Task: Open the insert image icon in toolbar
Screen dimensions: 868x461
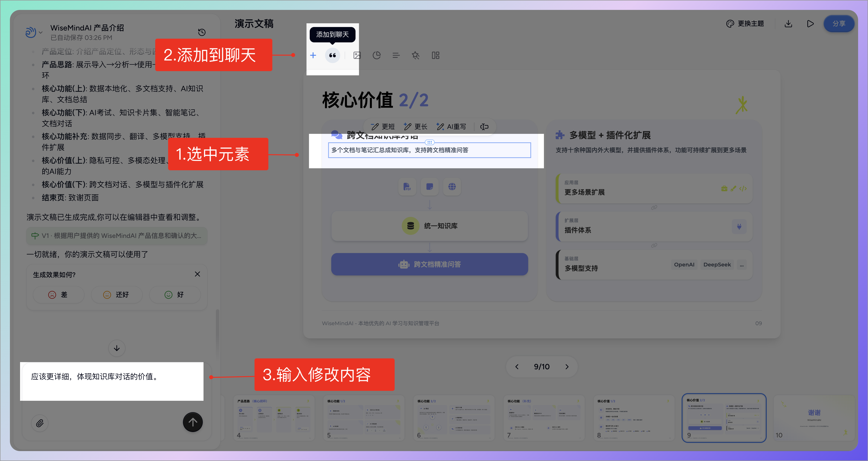Action: point(357,55)
